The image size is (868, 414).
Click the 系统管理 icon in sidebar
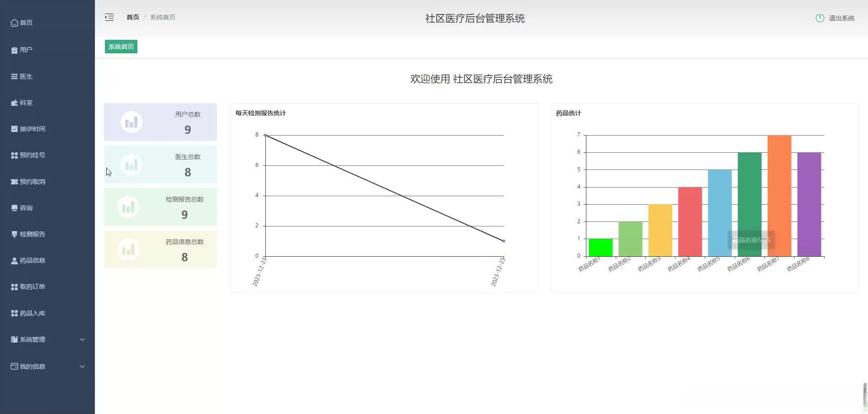14,339
